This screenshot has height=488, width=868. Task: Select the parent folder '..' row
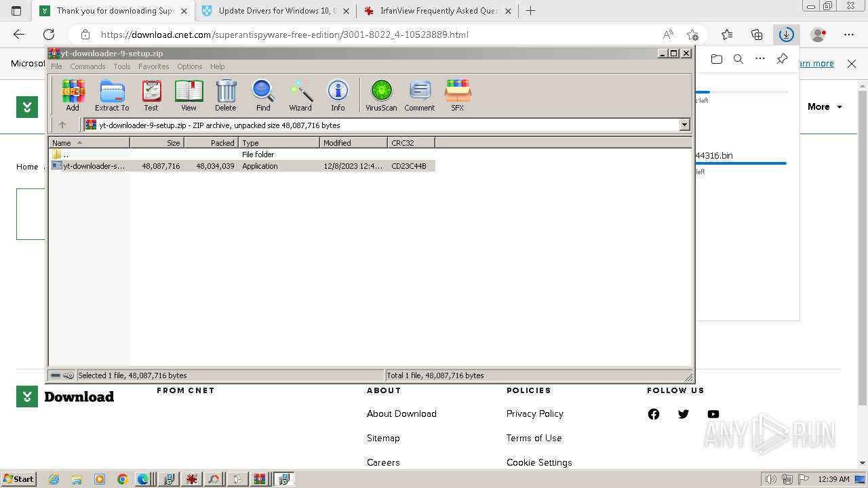(x=242, y=155)
